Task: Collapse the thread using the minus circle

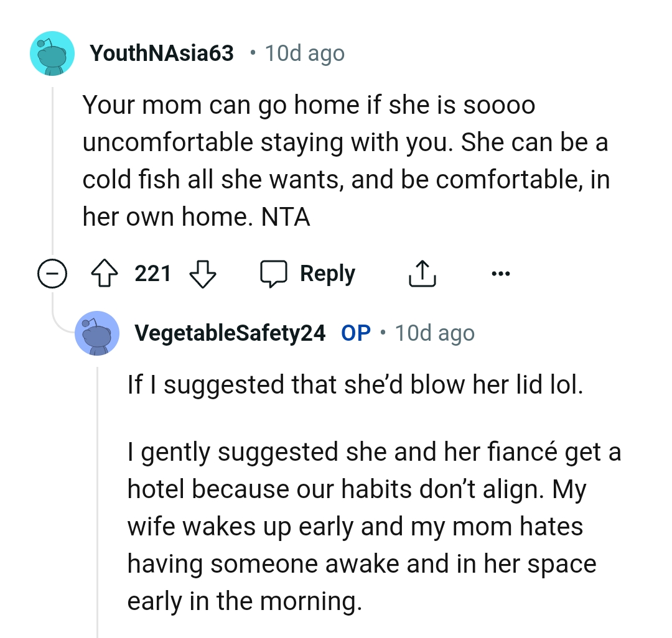Action: [54, 273]
